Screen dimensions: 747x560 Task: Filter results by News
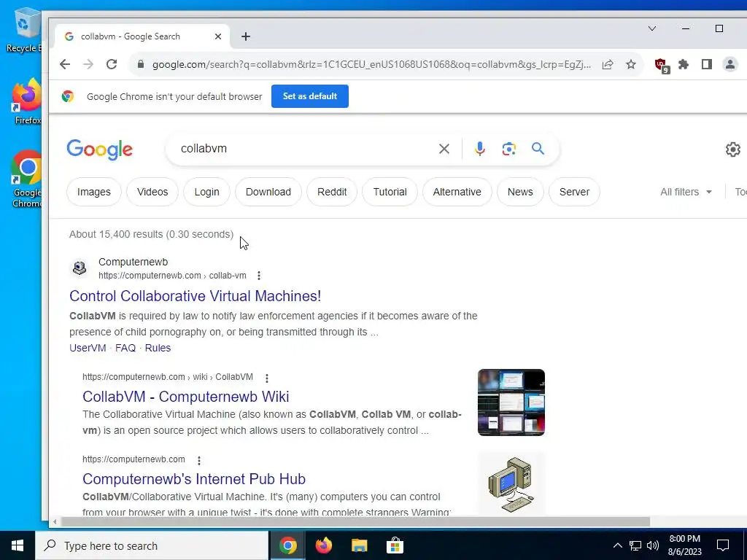(x=520, y=192)
